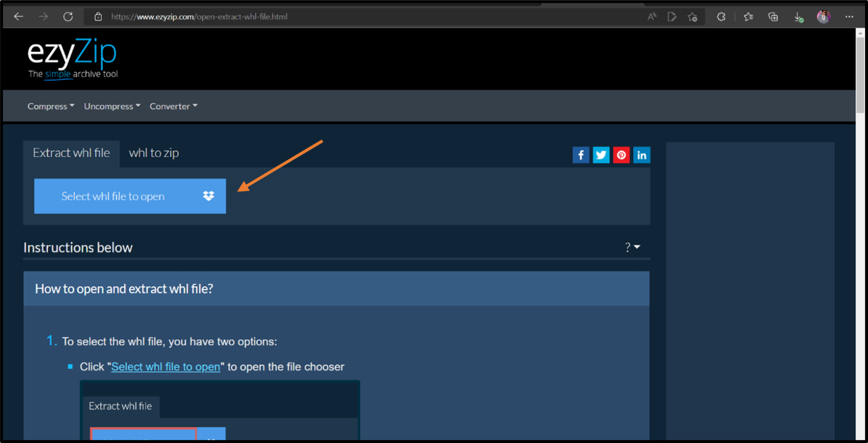This screenshot has height=443, width=868.
Task: Open browser Favorites star icon
Action: (748, 17)
